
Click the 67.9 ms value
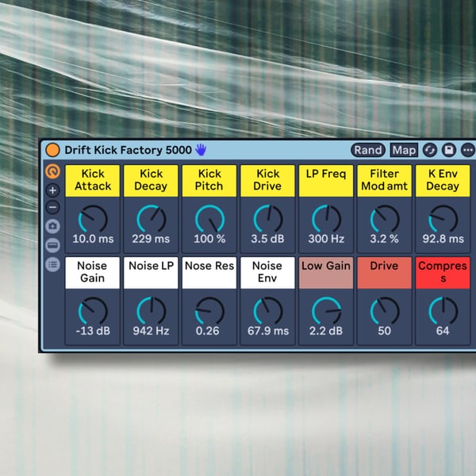(268, 331)
